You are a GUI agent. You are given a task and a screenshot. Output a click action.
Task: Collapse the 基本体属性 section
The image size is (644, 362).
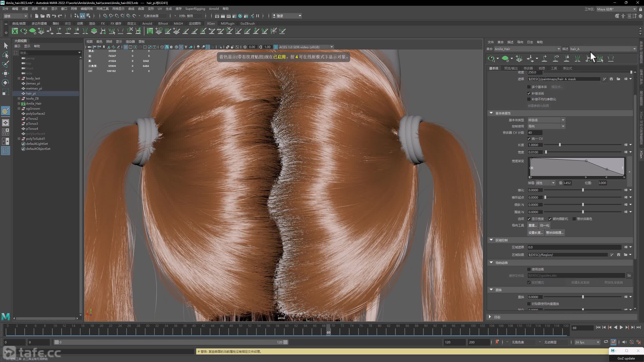click(x=491, y=113)
